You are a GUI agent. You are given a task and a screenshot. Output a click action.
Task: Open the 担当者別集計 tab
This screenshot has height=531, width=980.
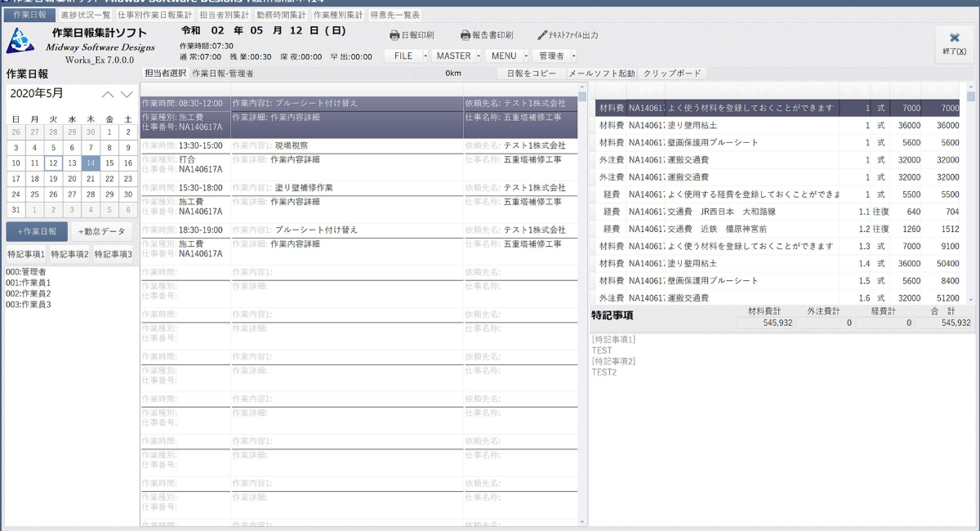coord(225,15)
